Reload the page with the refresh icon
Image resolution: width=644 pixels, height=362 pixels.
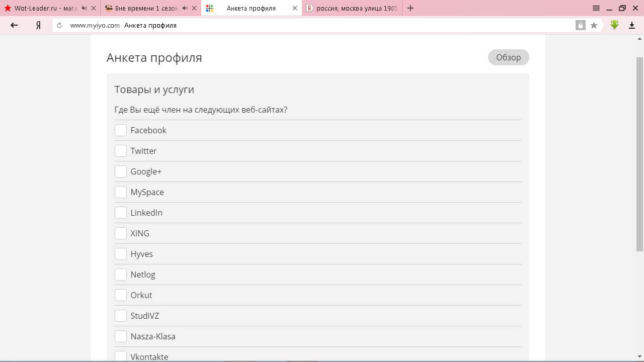pos(59,25)
